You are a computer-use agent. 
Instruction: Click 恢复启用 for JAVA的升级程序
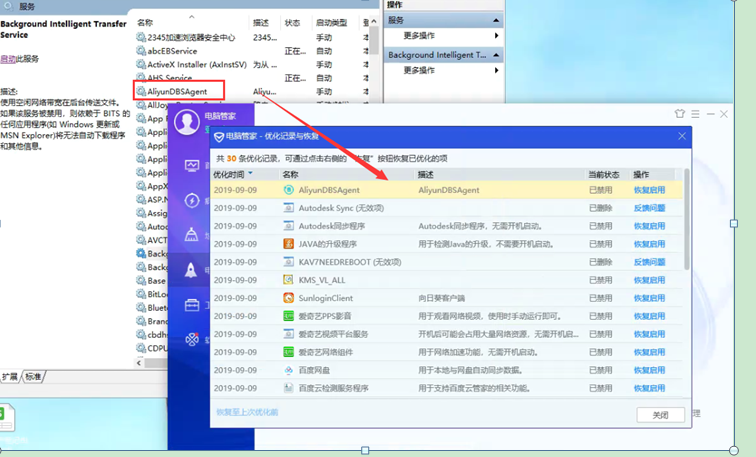coord(649,244)
